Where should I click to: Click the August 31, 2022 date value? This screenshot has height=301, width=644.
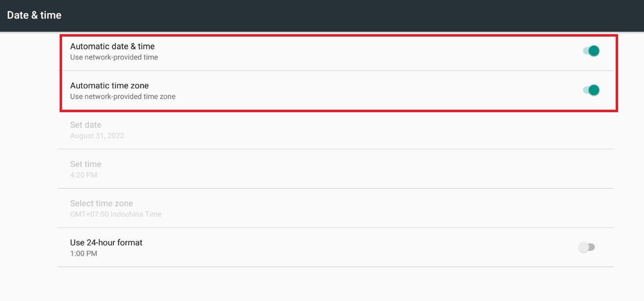[x=97, y=136]
